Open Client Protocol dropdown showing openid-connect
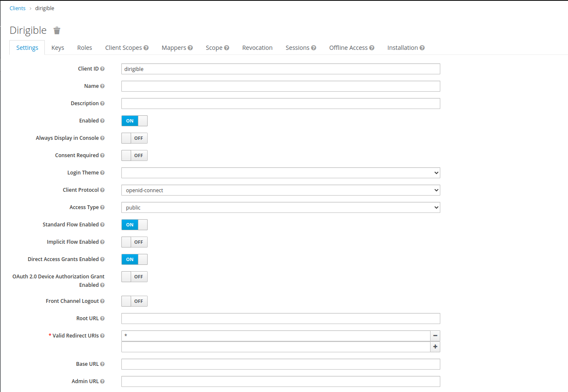Image resolution: width=568 pixels, height=392 pixels. click(x=281, y=190)
